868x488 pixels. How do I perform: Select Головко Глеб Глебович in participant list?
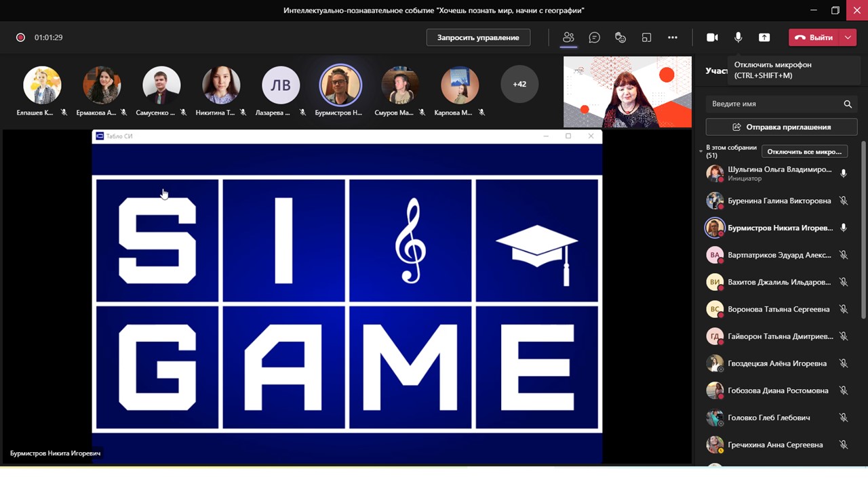768,418
